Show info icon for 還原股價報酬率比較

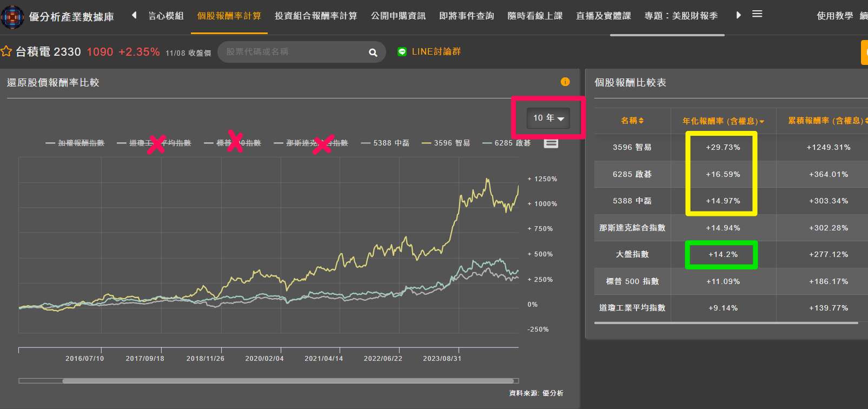565,82
